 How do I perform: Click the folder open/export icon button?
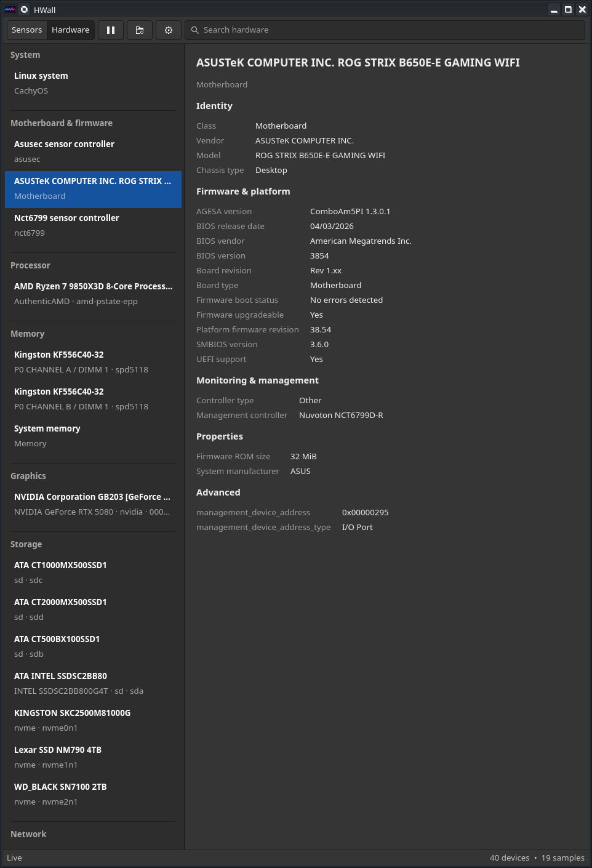140,30
